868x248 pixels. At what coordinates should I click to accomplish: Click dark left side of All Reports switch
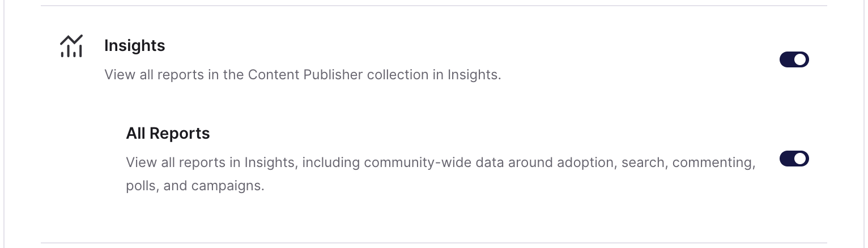(x=787, y=159)
